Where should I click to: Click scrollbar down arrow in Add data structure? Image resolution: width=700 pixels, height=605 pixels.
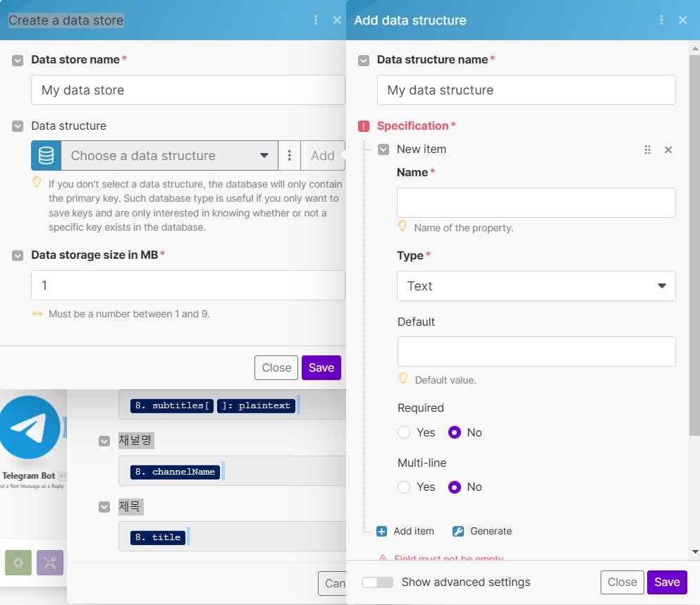(x=694, y=552)
